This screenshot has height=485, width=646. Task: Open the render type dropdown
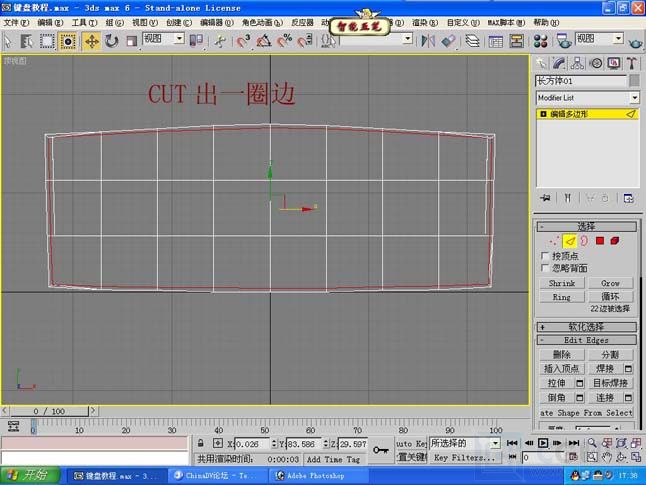618,39
